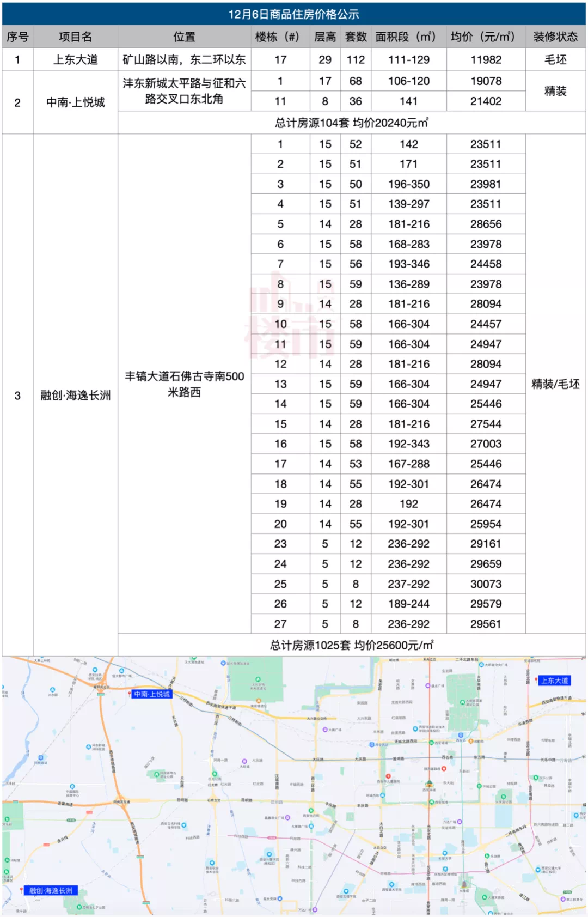The width and height of the screenshot is (588, 917).
Task: Click the title 12月6日商品住房价格公示
Action: 293,14
